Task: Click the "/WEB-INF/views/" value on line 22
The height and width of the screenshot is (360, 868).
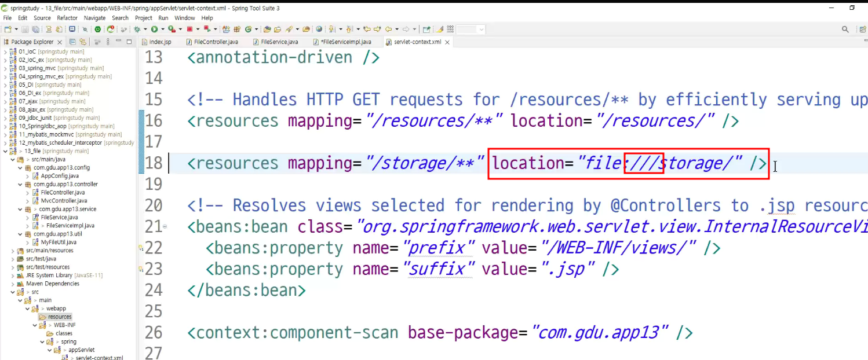Action: click(x=619, y=248)
